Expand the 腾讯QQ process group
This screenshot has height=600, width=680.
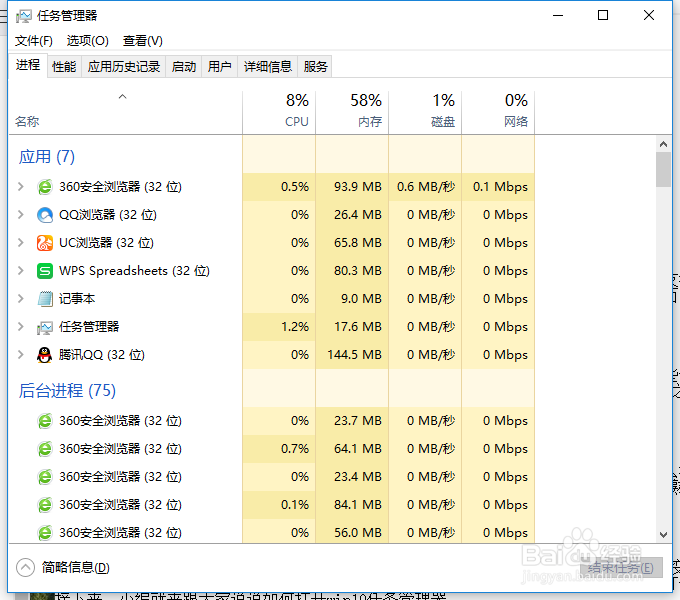click(x=21, y=355)
